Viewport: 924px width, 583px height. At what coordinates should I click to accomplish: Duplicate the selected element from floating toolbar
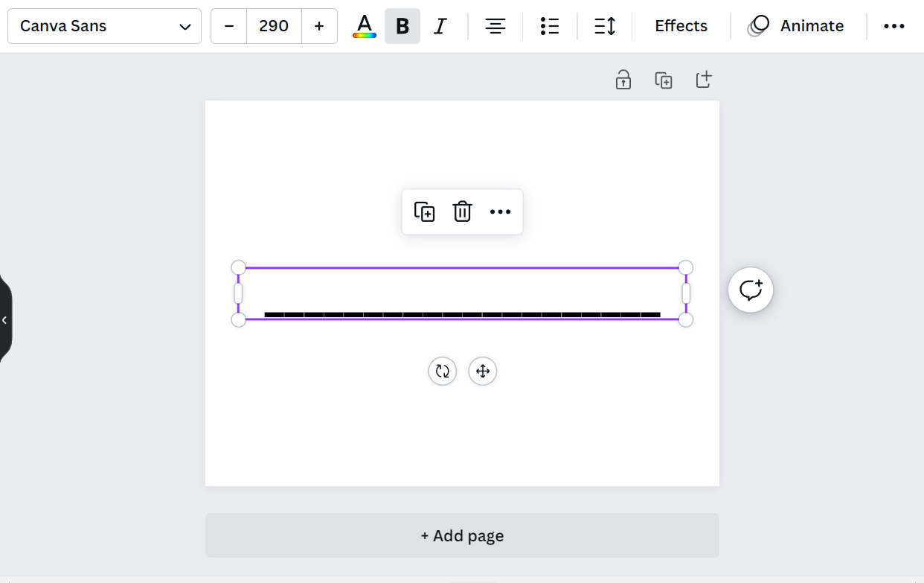pyautogui.click(x=424, y=211)
